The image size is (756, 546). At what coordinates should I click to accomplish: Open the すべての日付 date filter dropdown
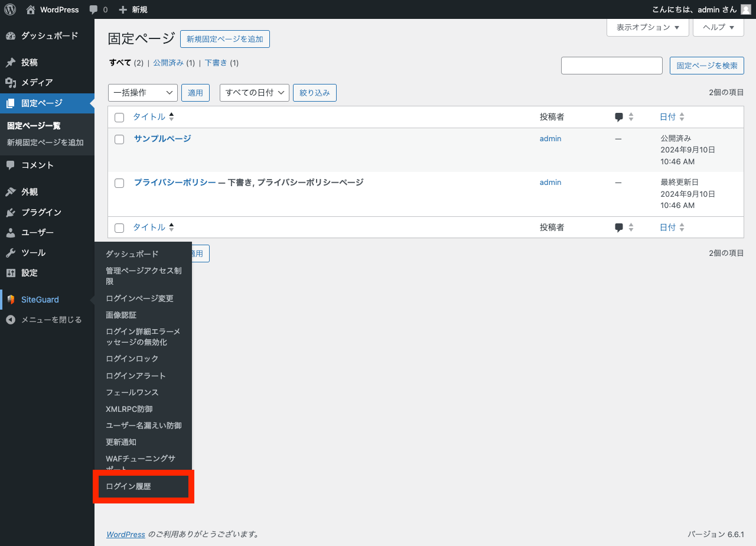(x=255, y=93)
